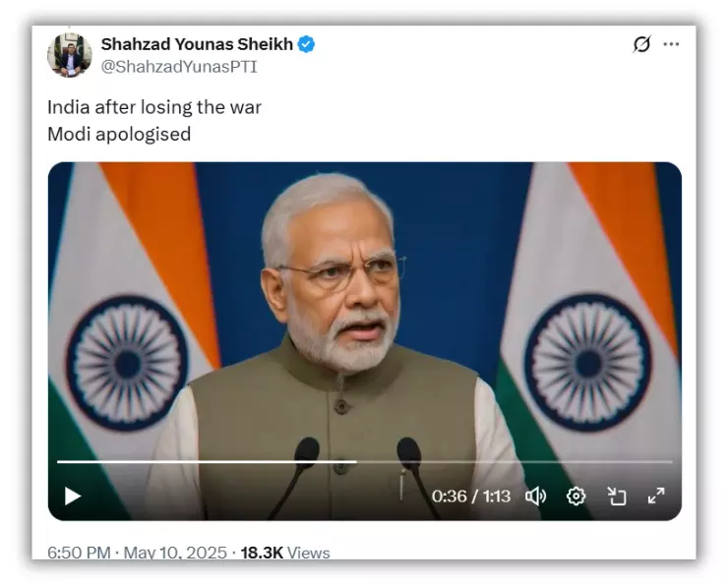The width and height of the screenshot is (728, 585).
Task: Click the May 10, 2025 date
Action: [x=175, y=553]
